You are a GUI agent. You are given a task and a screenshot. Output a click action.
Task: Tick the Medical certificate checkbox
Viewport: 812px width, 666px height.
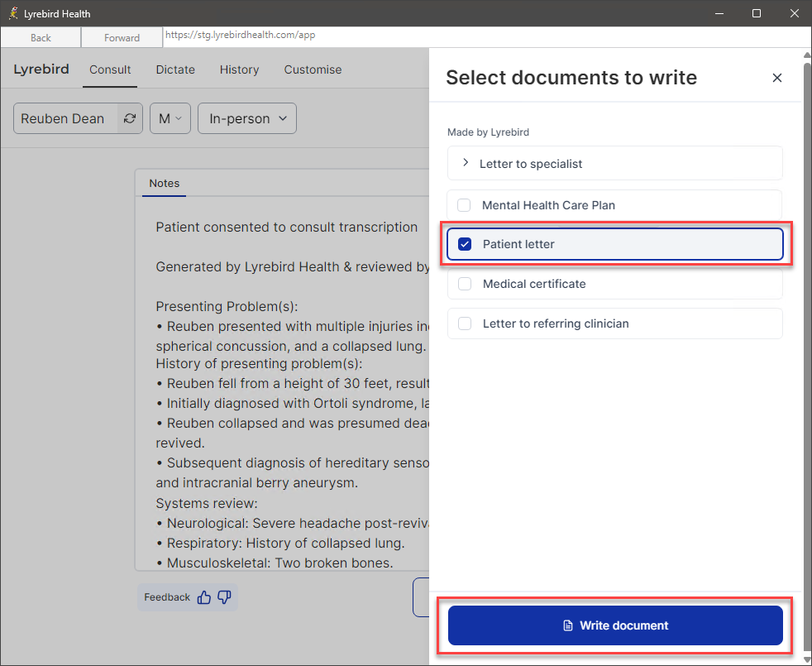[x=465, y=284]
